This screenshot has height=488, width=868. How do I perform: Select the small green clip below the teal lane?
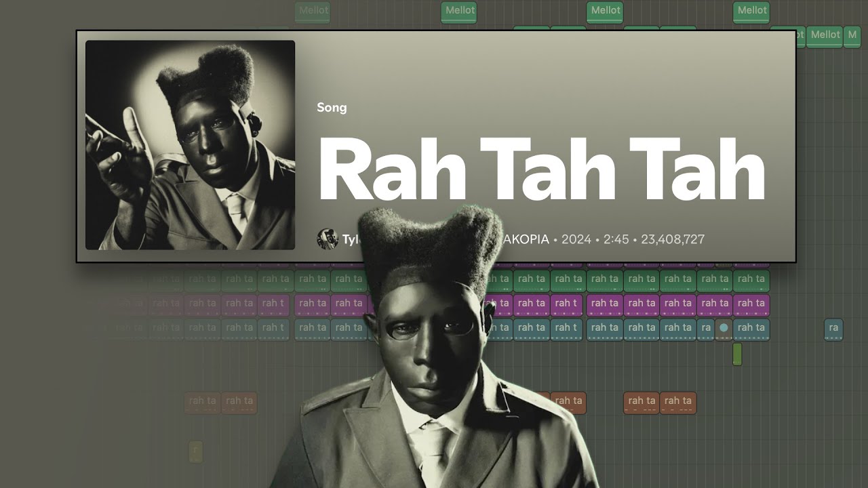(737, 354)
